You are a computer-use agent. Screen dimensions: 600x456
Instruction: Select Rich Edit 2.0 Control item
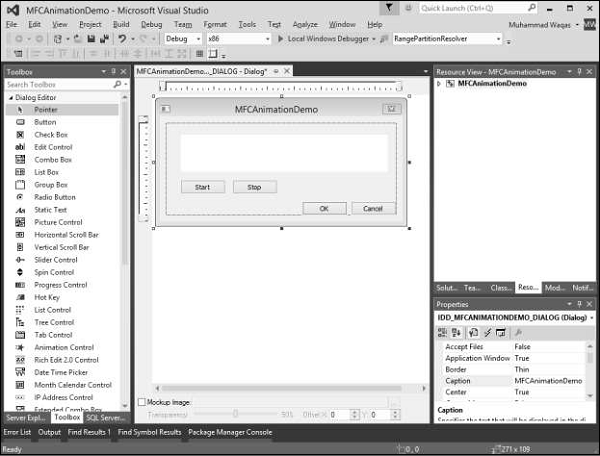pos(62,360)
